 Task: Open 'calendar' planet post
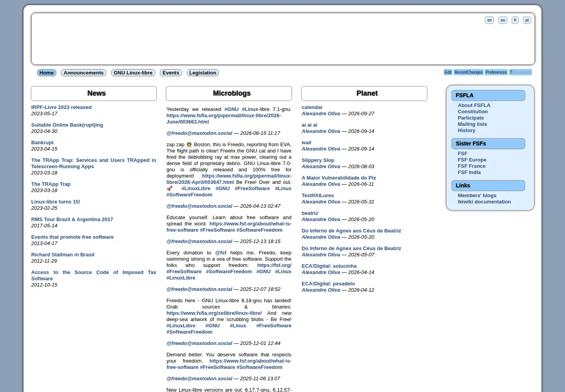[312, 107]
